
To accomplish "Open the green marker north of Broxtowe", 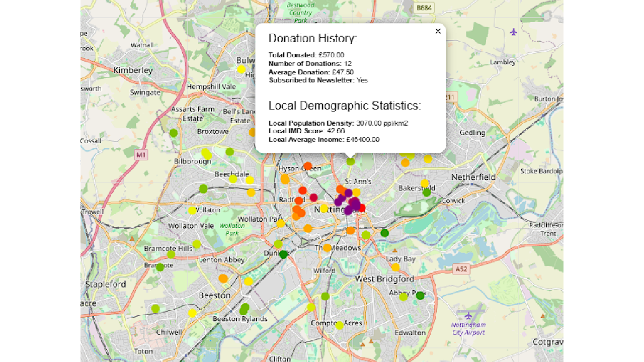I will coord(174,133).
